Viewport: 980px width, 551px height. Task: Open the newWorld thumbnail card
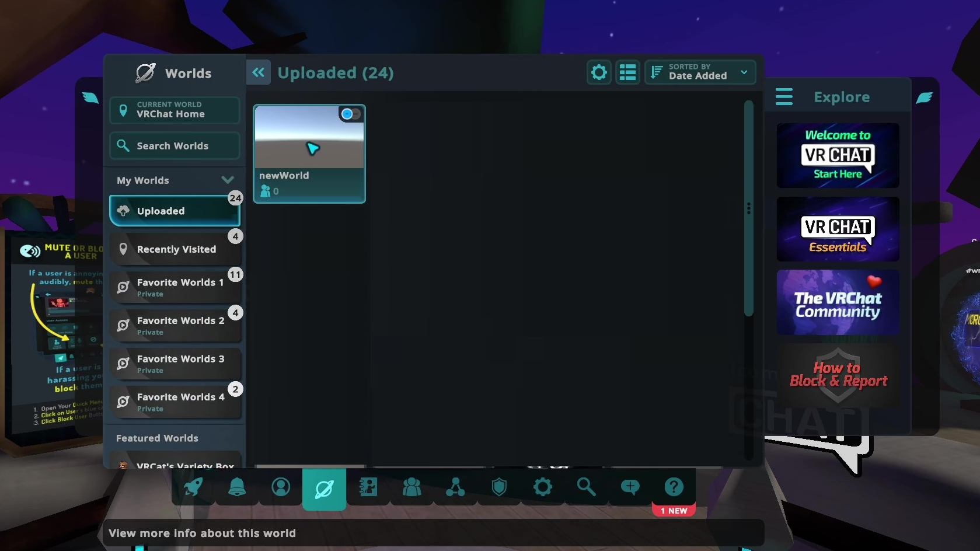coord(309,154)
